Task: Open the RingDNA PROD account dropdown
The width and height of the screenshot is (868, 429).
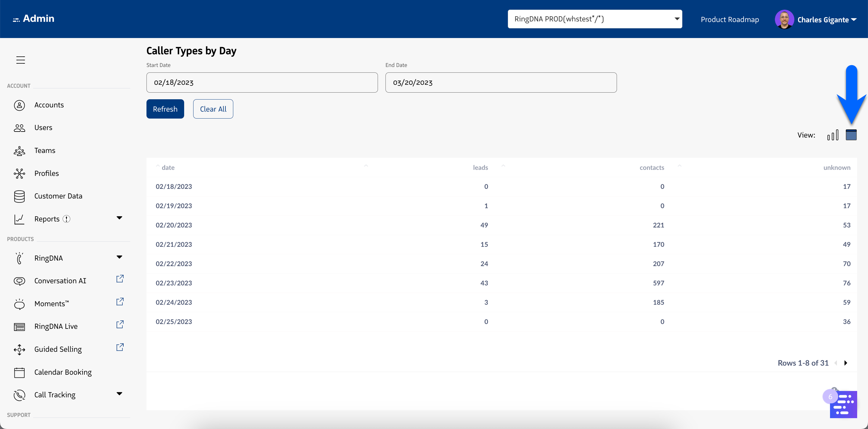Action: [x=595, y=19]
